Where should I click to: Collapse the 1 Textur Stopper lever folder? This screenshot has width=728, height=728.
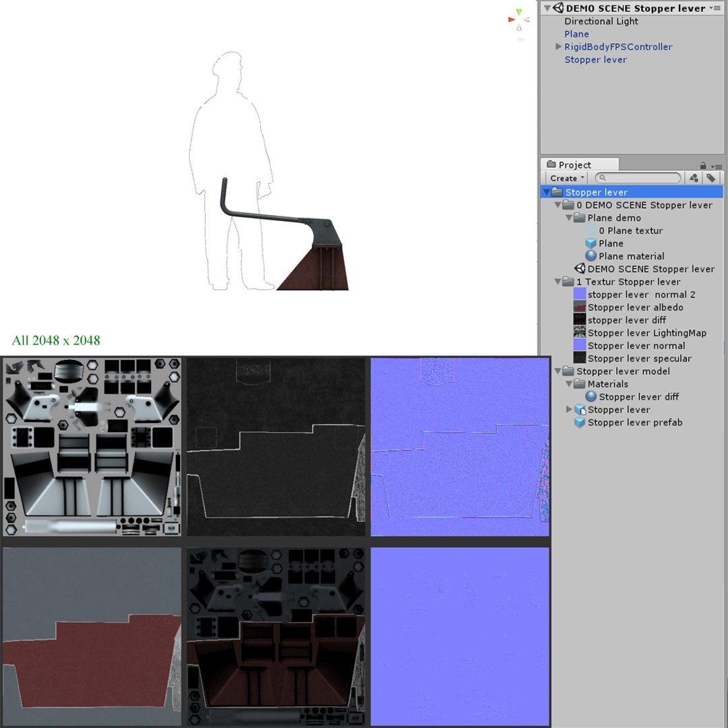558,282
